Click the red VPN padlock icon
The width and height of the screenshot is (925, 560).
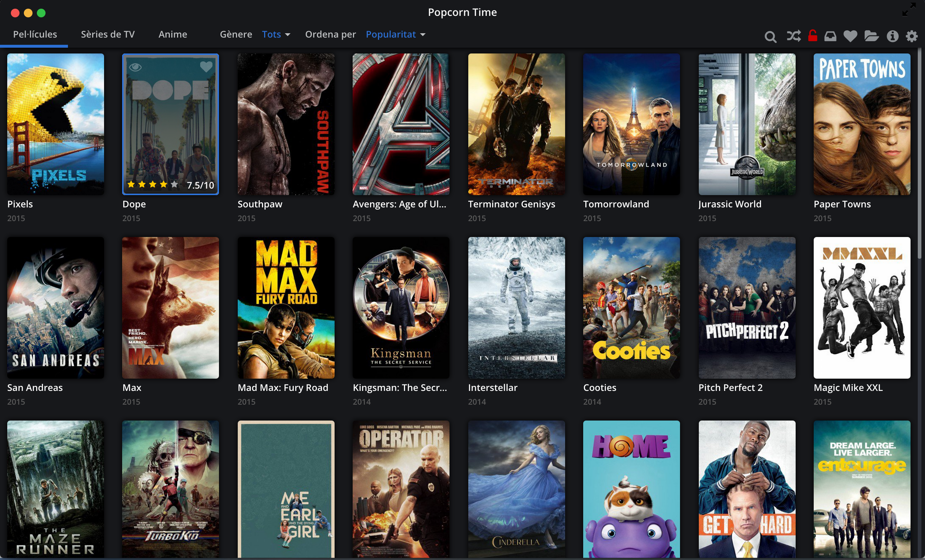813,36
